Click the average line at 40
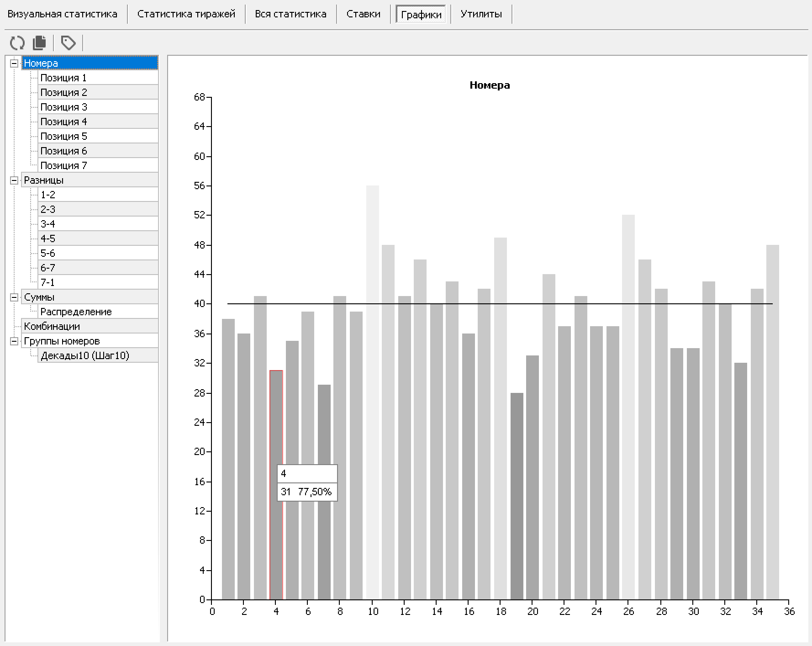 (x=500, y=304)
